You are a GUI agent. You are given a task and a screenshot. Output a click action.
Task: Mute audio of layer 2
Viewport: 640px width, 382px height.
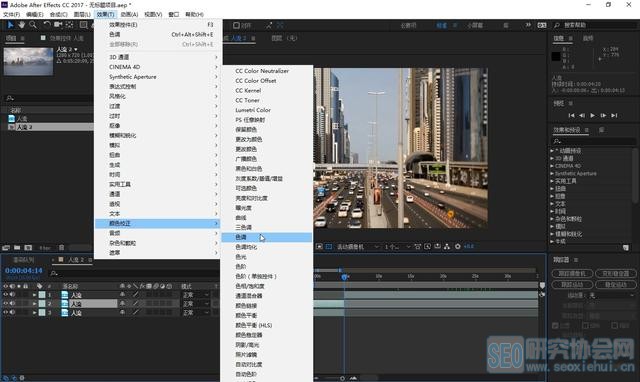click(x=12, y=304)
